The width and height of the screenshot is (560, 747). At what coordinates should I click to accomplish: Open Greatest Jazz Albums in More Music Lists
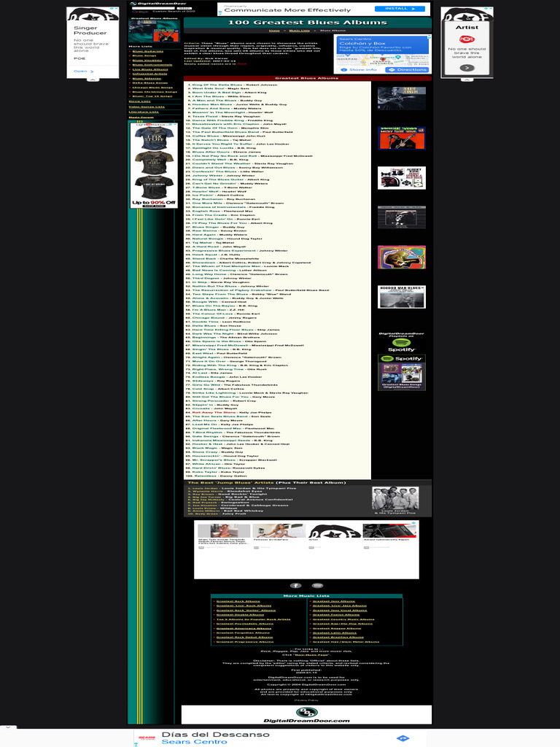334,601
